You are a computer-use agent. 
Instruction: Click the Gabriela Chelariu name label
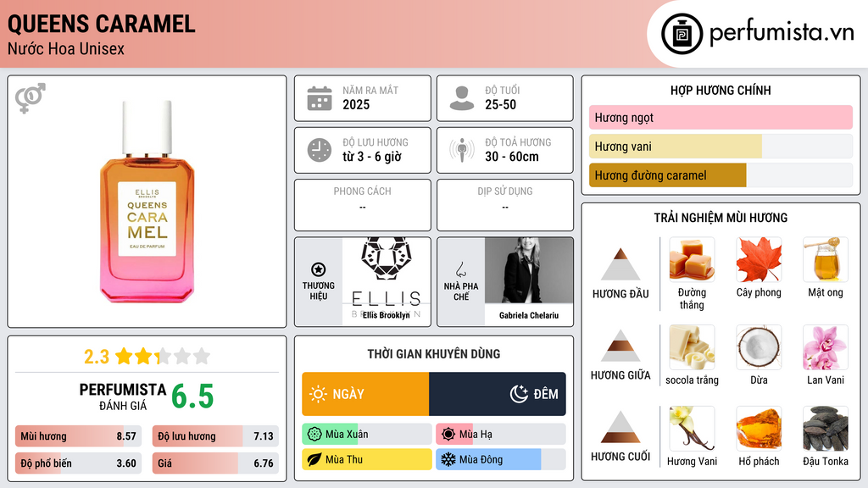pos(529,315)
